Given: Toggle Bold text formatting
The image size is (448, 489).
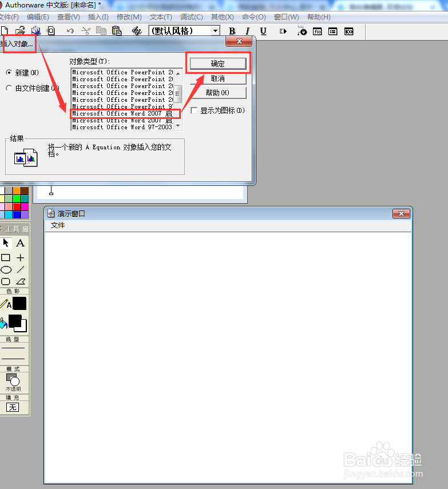Looking at the screenshot, I should click(x=232, y=31).
